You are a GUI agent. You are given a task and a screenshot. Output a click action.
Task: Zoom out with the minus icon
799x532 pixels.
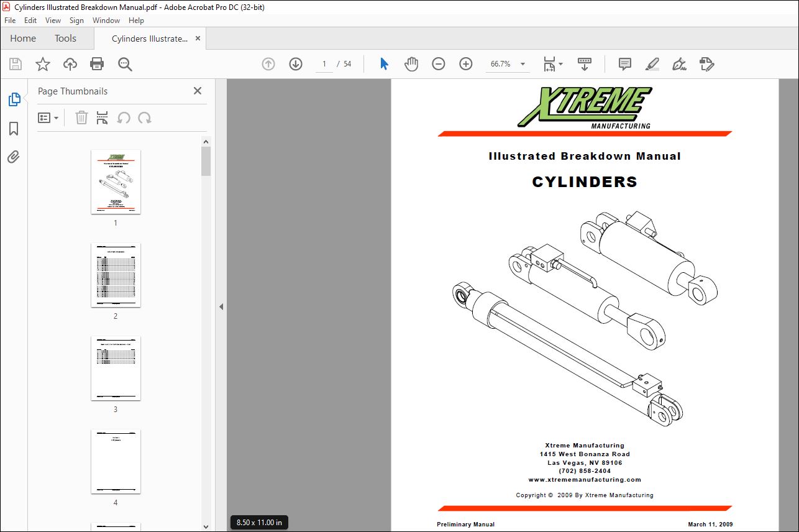pyautogui.click(x=439, y=64)
